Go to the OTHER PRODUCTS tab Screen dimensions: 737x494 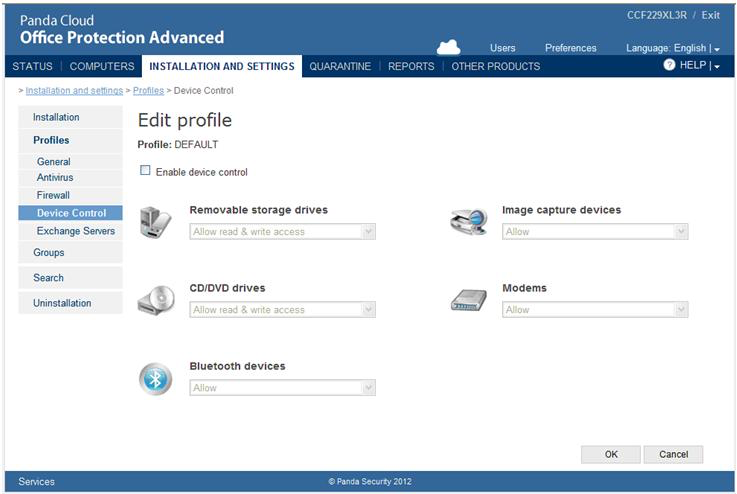click(x=496, y=66)
